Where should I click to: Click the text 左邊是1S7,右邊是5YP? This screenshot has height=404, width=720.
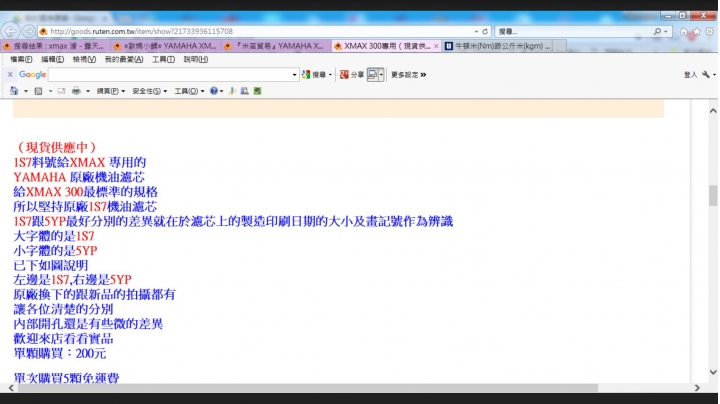coord(73,280)
